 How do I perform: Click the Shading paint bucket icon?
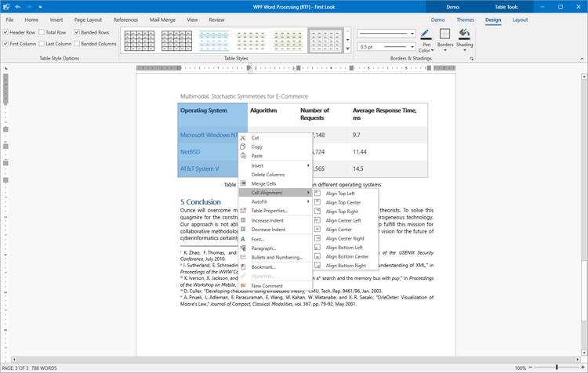(464, 34)
